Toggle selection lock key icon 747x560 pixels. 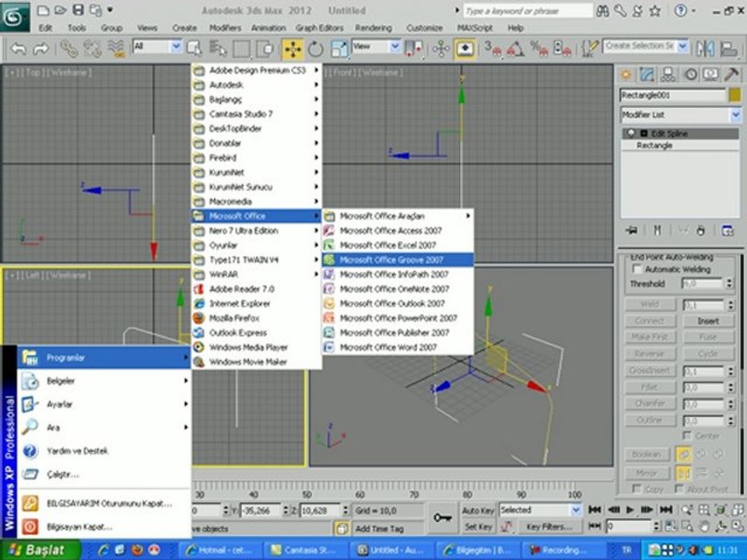442,517
